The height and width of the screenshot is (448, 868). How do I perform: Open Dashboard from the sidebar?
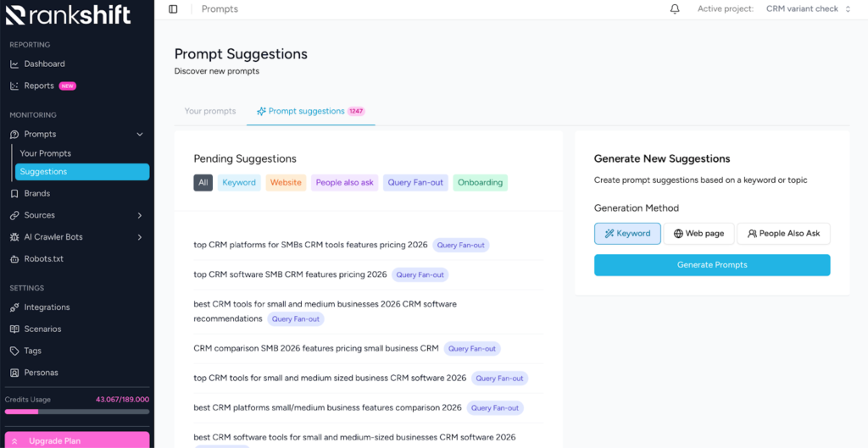click(44, 64)
